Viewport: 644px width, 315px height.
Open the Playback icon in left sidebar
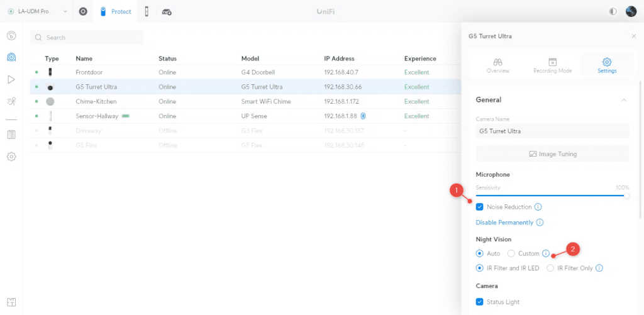coord(11,79)
